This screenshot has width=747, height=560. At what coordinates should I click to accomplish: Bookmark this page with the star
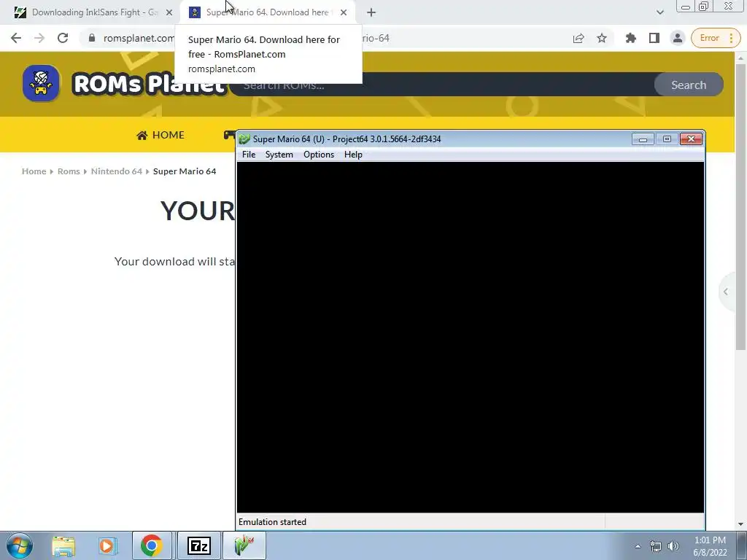point(602,38)
